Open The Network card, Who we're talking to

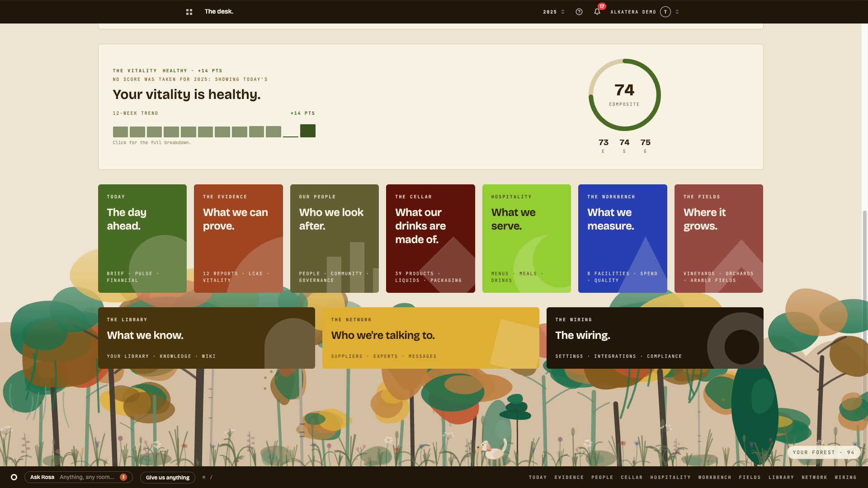(x=431, y=338)
